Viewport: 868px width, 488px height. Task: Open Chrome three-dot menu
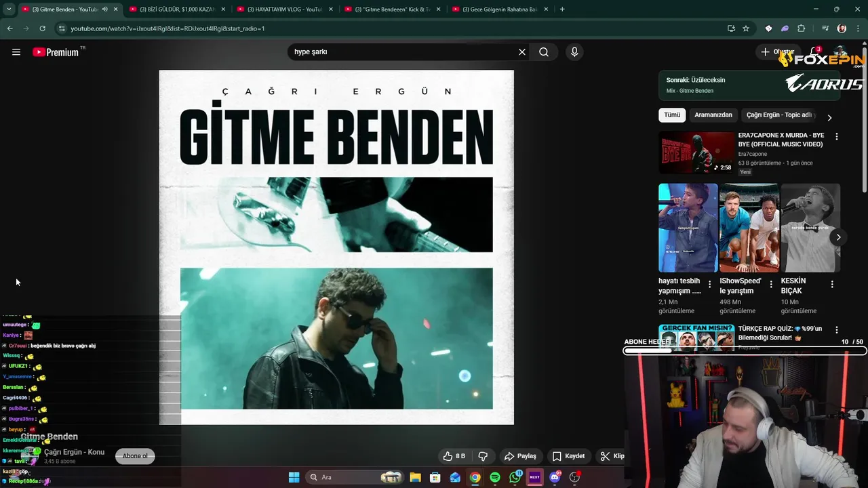(859, 28)
